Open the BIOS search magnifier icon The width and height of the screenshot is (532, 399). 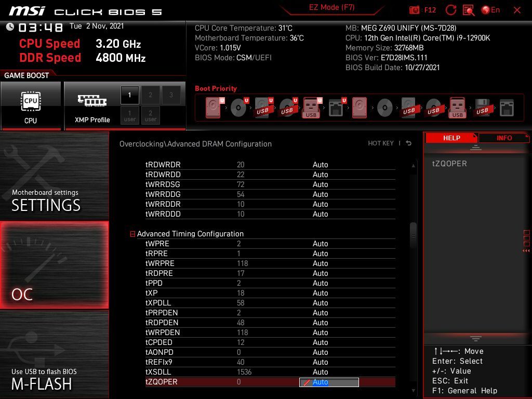469,10
